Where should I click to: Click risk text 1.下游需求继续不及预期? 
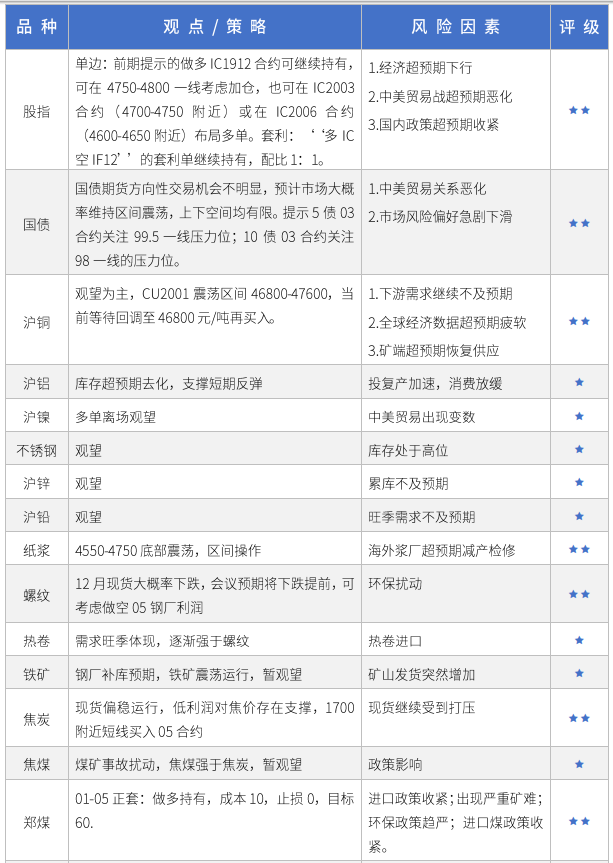(x=440, y=294)
